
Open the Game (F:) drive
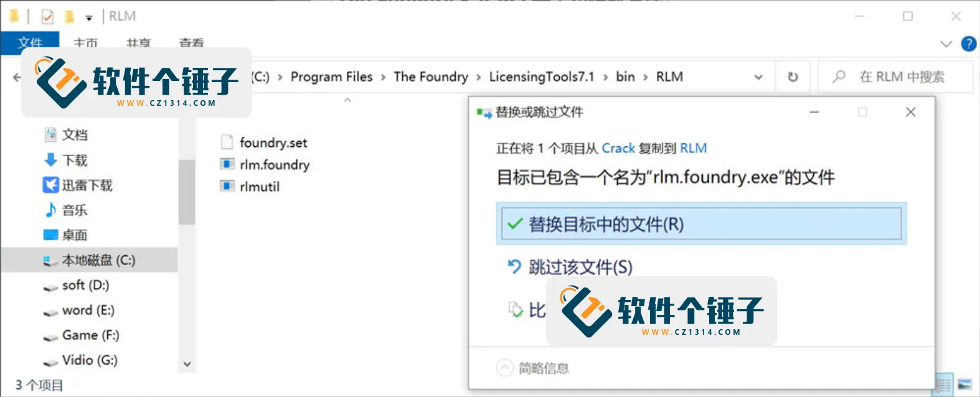90,335
